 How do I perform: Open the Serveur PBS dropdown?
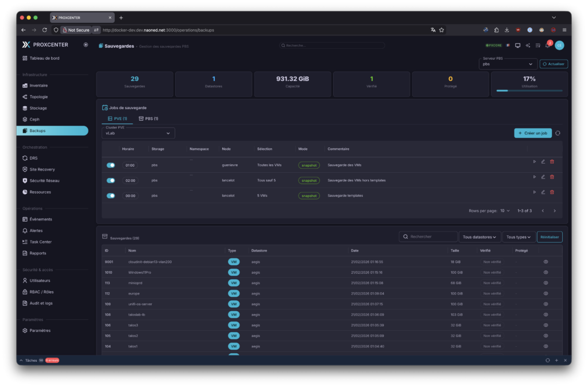point(508,64)
